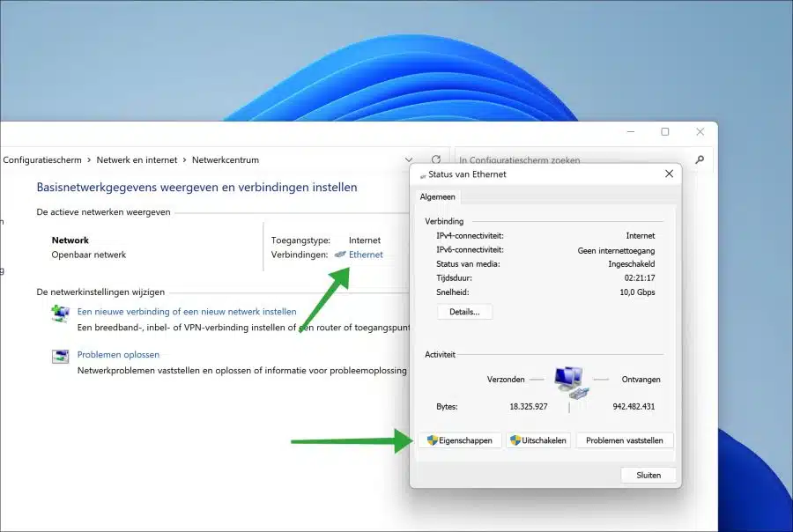This screenshot has height=532, width=793.
Task: Click the 'Basisnetwerkgegevens weergeven' heading
Action: tap(196, 187)
